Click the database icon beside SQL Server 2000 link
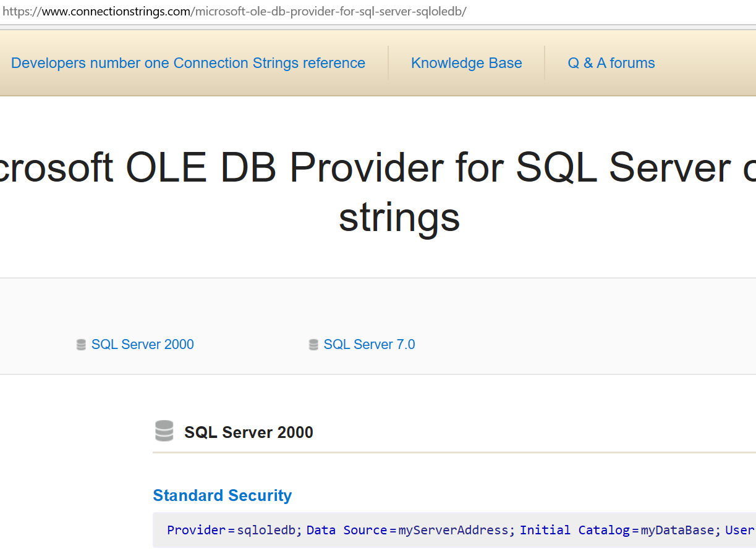Image resolution: width=756 pixels, height=551 pixels. pyautogui.click(x=81, y=345)
